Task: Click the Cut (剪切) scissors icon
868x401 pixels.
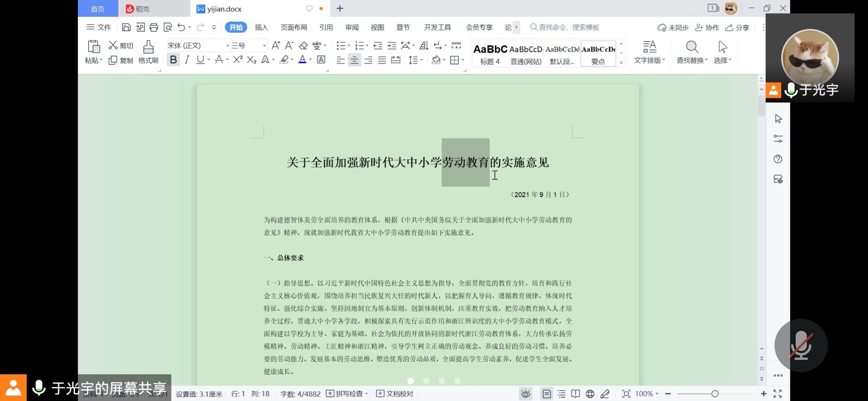Action: click(x=113, y=45)
